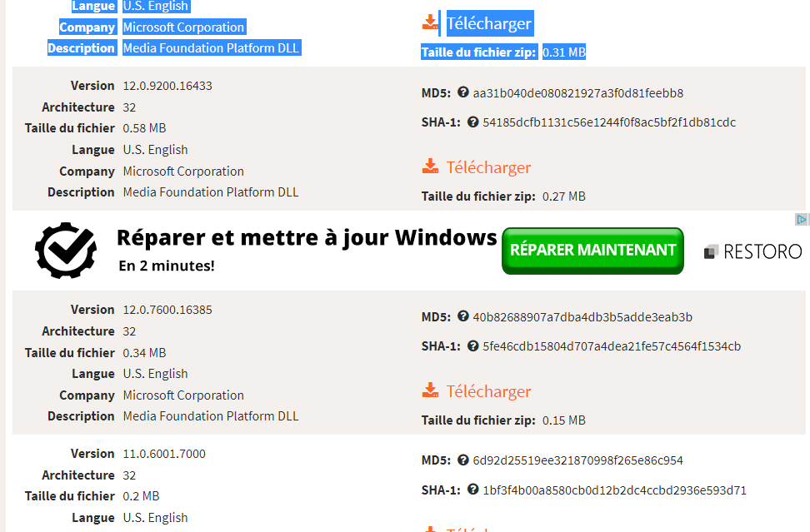Screen dimensions: 810x532
Task: Click MD5 help icon next to aa31b040de hash
Action: pos(462,92)
